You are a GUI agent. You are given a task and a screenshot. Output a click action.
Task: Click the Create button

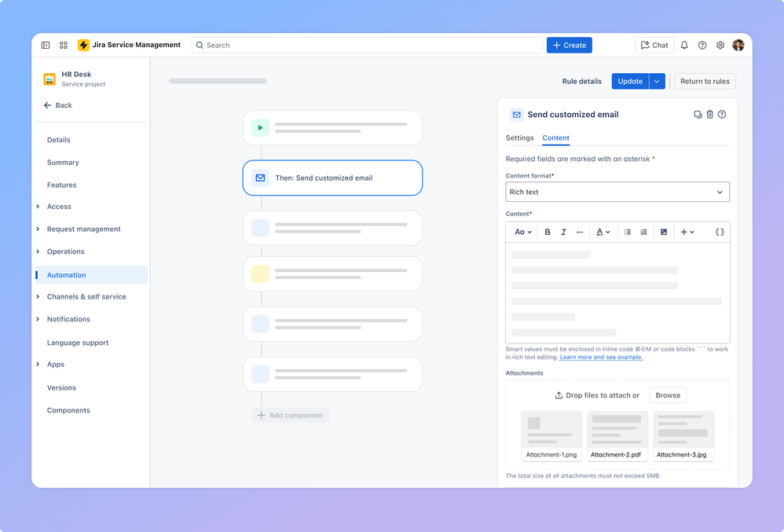pyautogui.click(x=570, y=45)
